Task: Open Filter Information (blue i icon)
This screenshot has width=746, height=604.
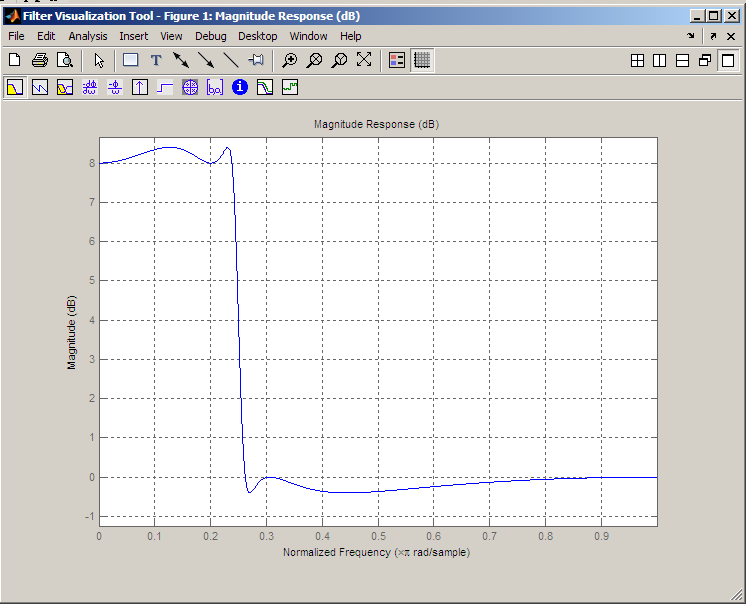Action: point(240,87)
